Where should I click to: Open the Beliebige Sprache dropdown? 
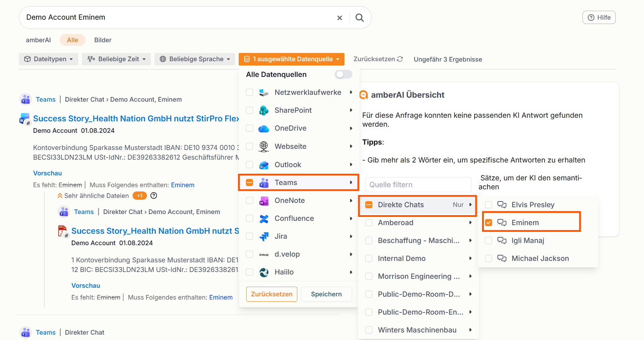click(x=195, y=59)
